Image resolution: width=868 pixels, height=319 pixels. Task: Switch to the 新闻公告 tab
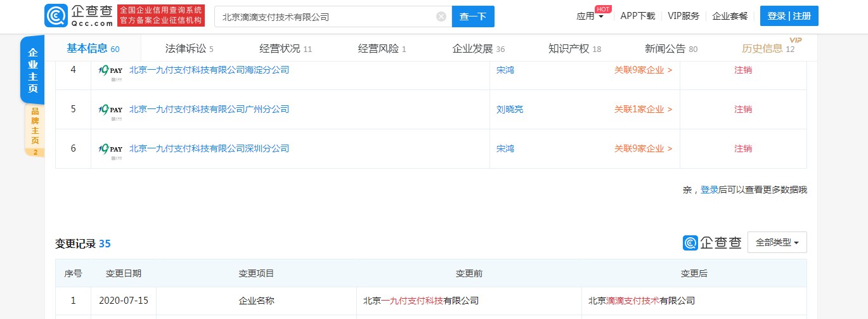tap(671, 49)
